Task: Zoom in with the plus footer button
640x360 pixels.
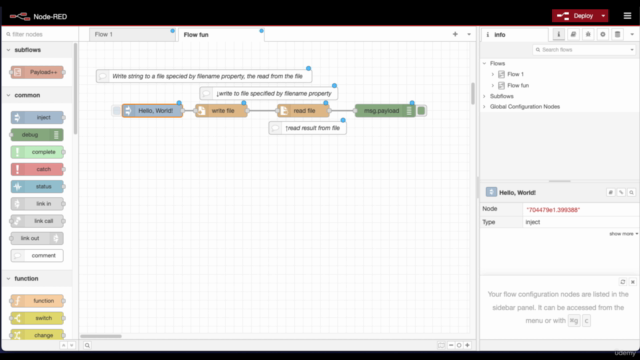Action: point(467,345)
